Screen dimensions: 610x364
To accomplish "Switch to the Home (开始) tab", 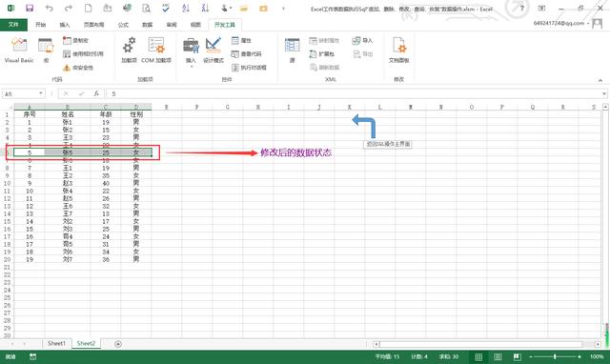I will [40, 25].
